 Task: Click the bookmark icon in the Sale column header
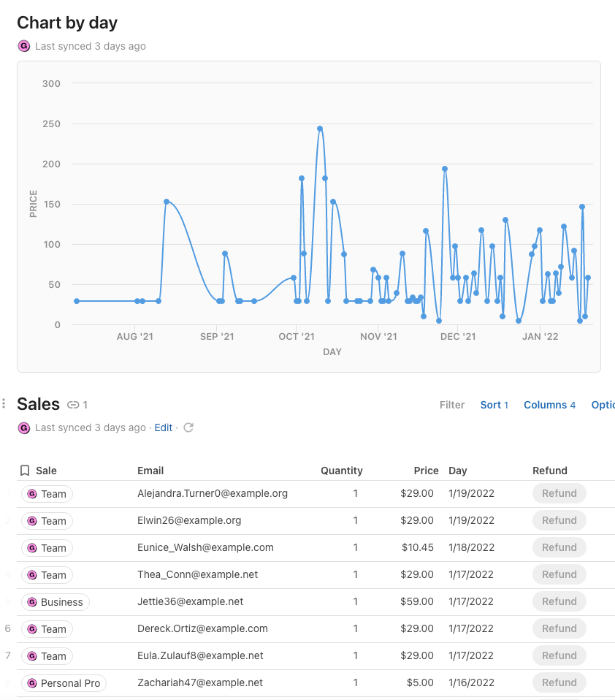(25, 471)
